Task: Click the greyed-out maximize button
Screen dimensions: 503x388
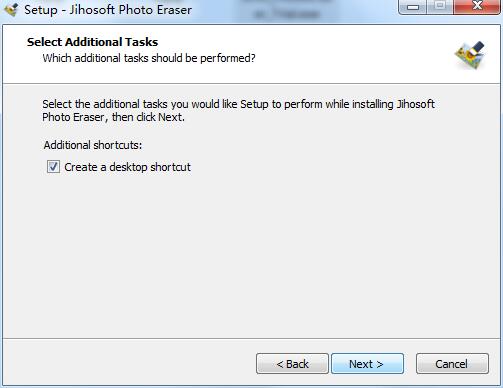Action: point(440,7)
